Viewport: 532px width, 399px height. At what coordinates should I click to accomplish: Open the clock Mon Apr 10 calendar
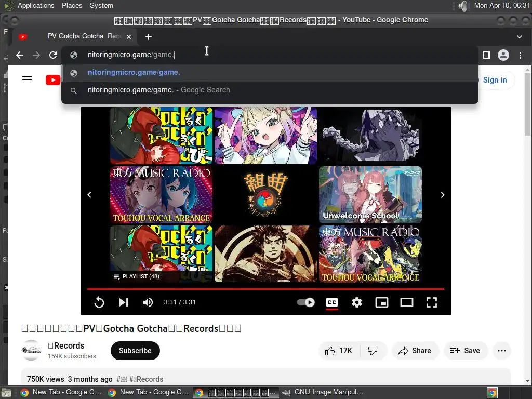501,5
